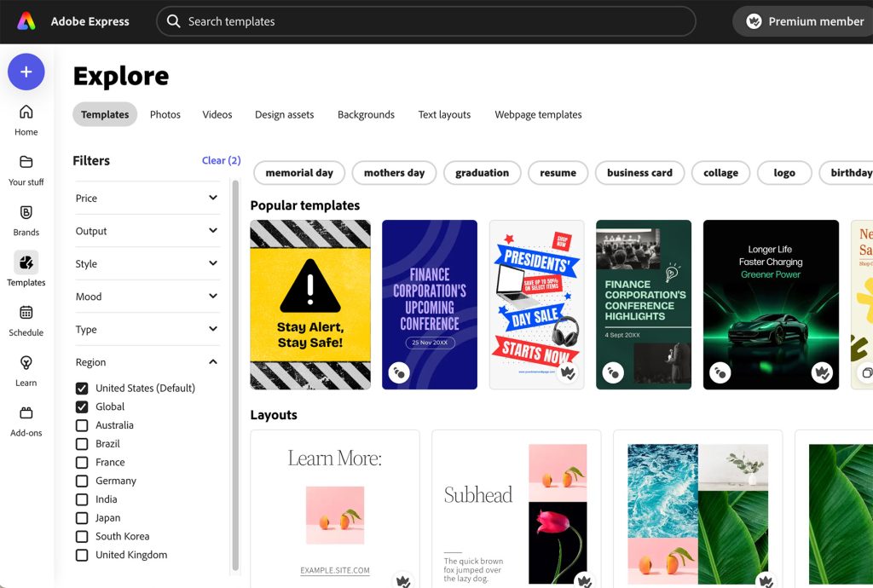Click animation icon on green Conference Highlights template
The width and height of the screenshot is (873, 588).
[613, 372]
